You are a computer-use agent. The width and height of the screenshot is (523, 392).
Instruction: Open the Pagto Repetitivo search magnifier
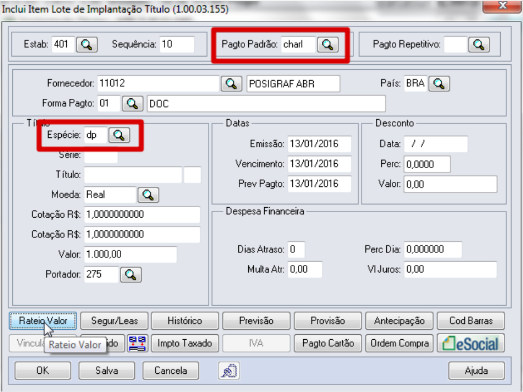(479, 45)
